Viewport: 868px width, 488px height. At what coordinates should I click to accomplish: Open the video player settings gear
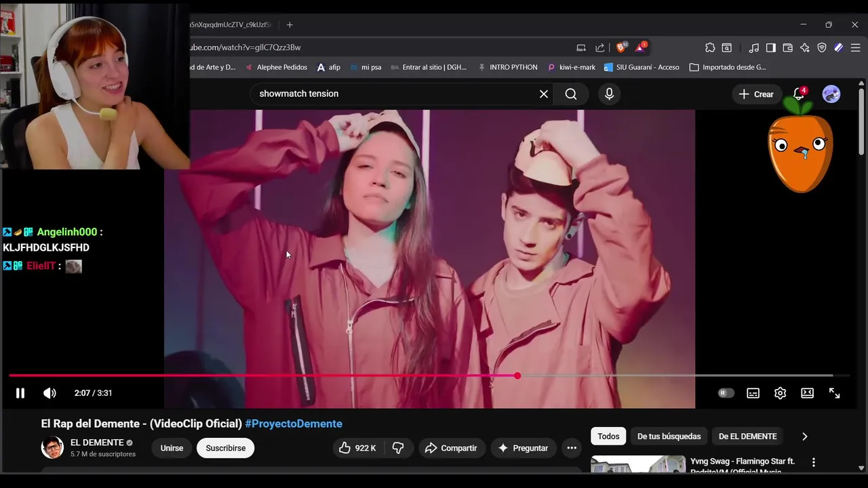780,393
